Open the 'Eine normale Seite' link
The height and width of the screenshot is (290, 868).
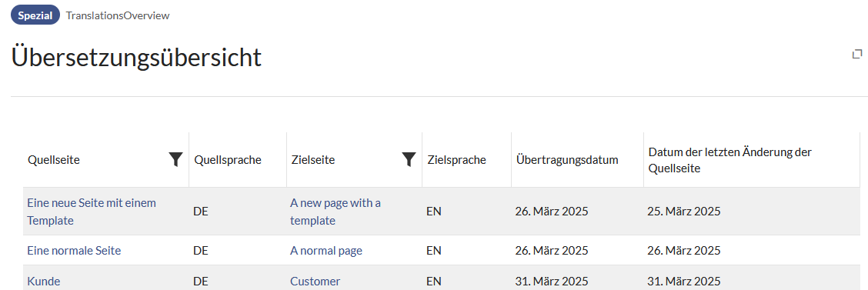pyautogui.click(x=74, y=251)
